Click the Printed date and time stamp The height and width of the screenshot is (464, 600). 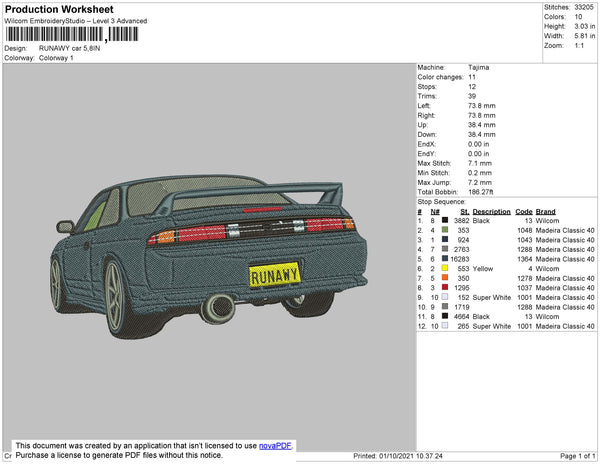[x=400, y=455]
